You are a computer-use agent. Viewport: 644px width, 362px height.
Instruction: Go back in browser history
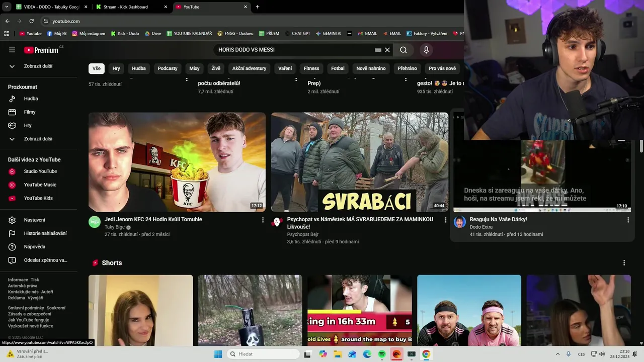(7, 21)
